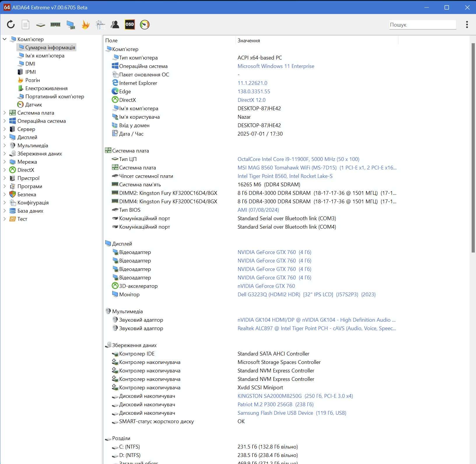Click the Дата / Час row icon
476x464 pixels.
[115, 134]
